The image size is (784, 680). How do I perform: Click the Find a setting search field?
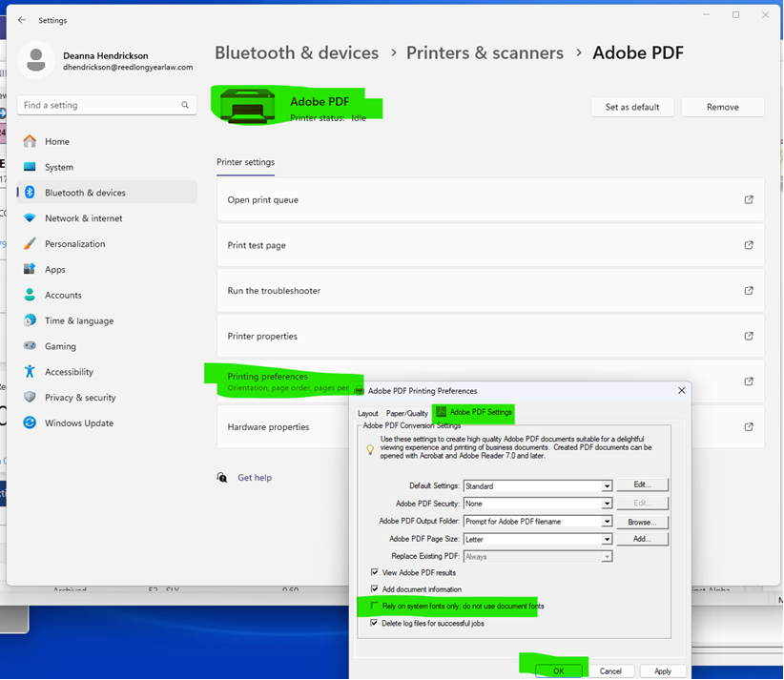105,103
